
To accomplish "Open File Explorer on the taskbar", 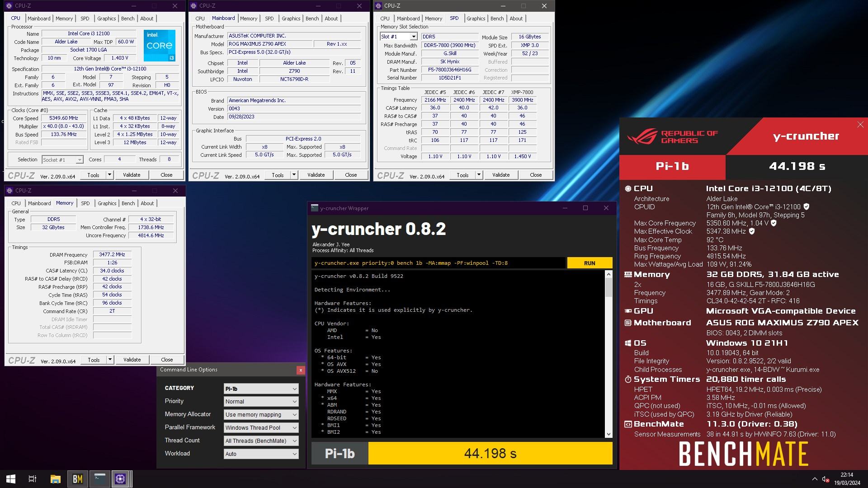I will click(x=55, y=479).
